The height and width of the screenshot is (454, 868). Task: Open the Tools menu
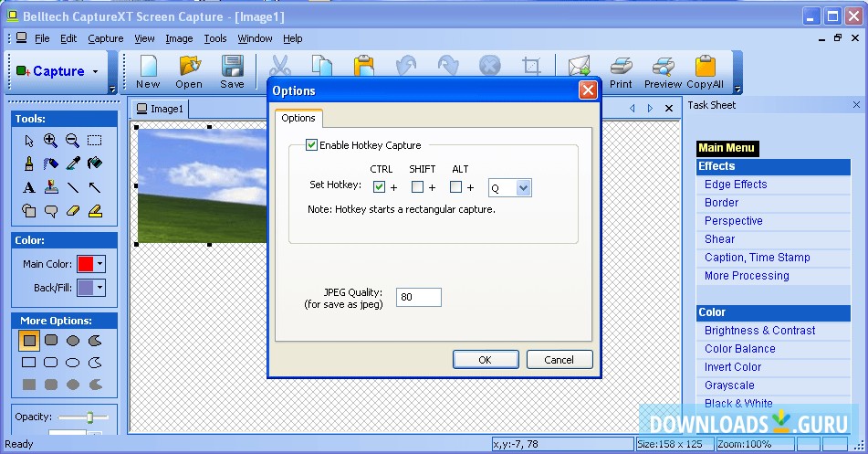click(215, 38)
